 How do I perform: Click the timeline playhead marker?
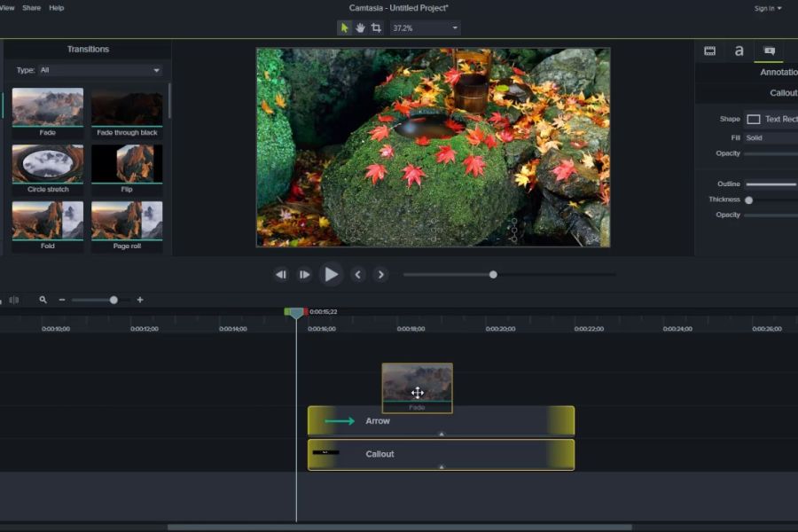point(296,314)
